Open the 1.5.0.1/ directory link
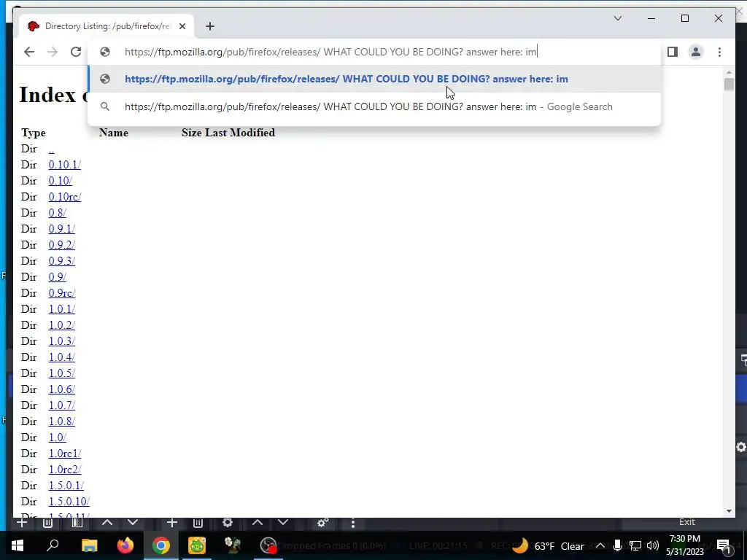This screenshot has height=560, width=747. point(66,486)
